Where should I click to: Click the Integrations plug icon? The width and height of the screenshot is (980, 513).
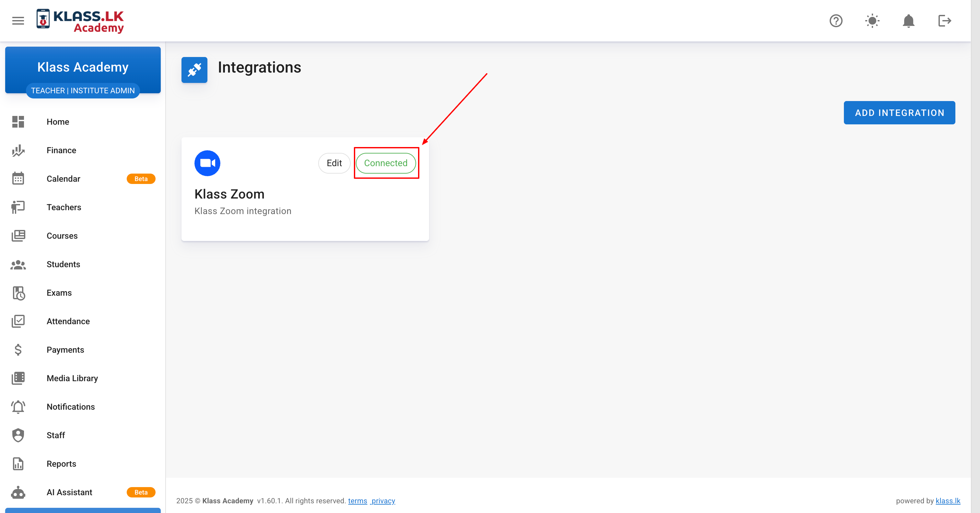pos(194,70)
